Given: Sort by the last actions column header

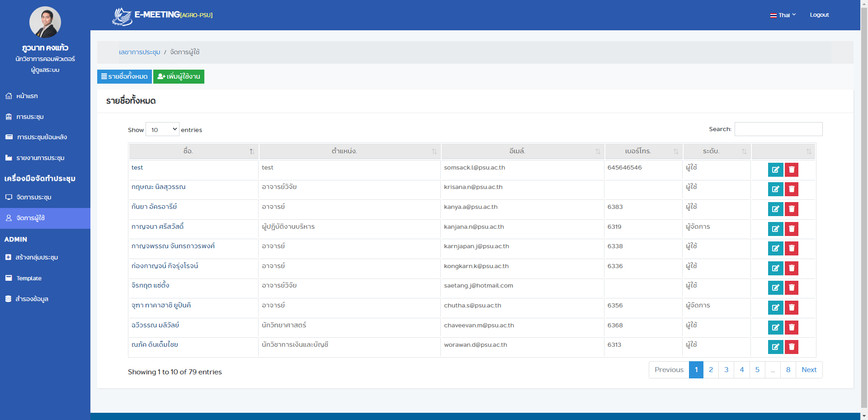Looking at the screenshot, I should (783, 151).
